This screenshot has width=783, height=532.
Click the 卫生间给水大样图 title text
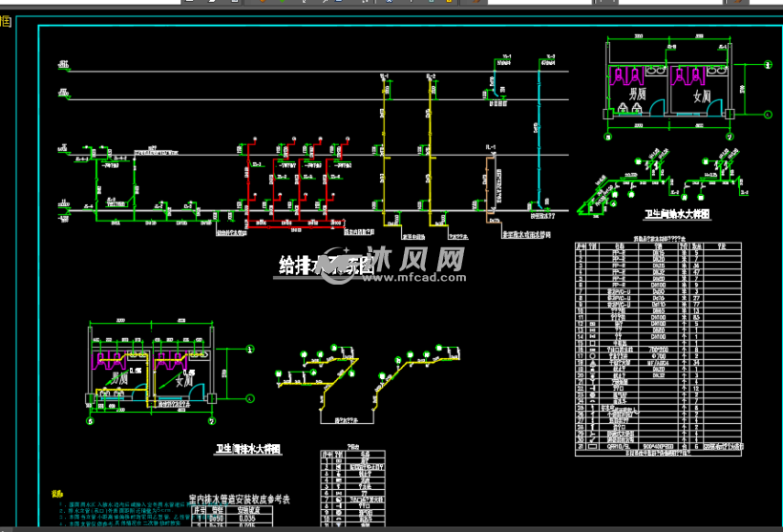tap(677, 214)
